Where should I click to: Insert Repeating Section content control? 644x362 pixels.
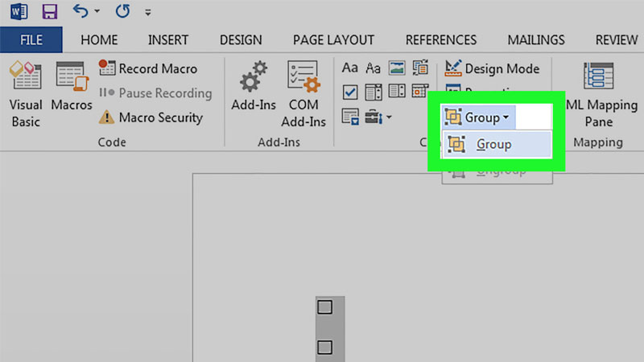click(350, 117)
